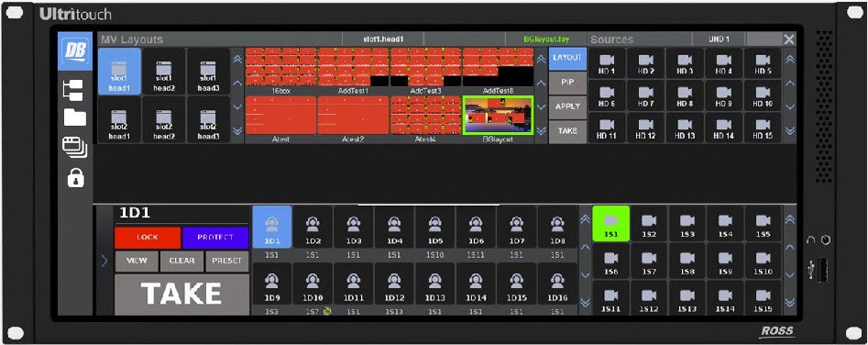868x345 pixels.
Task: Click the 1D1 destination name field
Action: (x=181, y=215)
